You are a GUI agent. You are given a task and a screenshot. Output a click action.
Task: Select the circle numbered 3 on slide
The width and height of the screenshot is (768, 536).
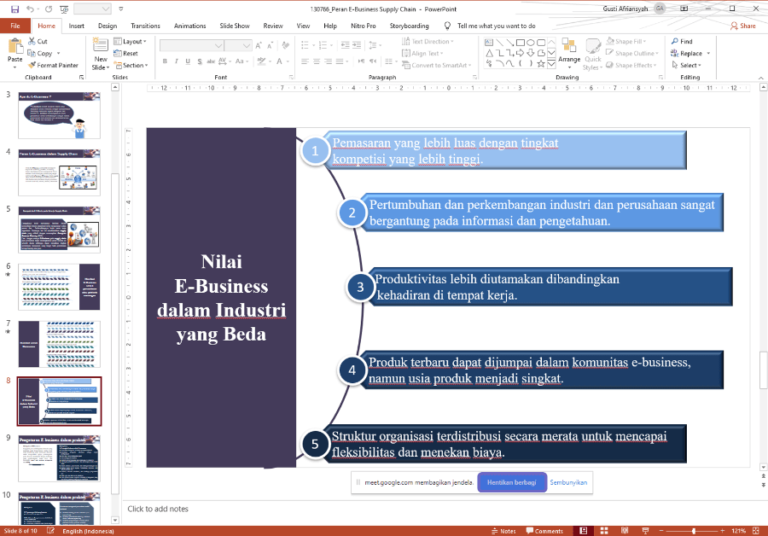coord(360,287)
